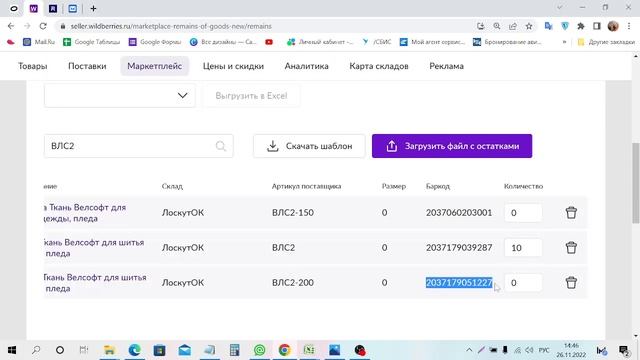Image resolution: width=640 pixels, height=360 pixels.
Task: Open the taskbar clock and date
Action: [571, 350]
